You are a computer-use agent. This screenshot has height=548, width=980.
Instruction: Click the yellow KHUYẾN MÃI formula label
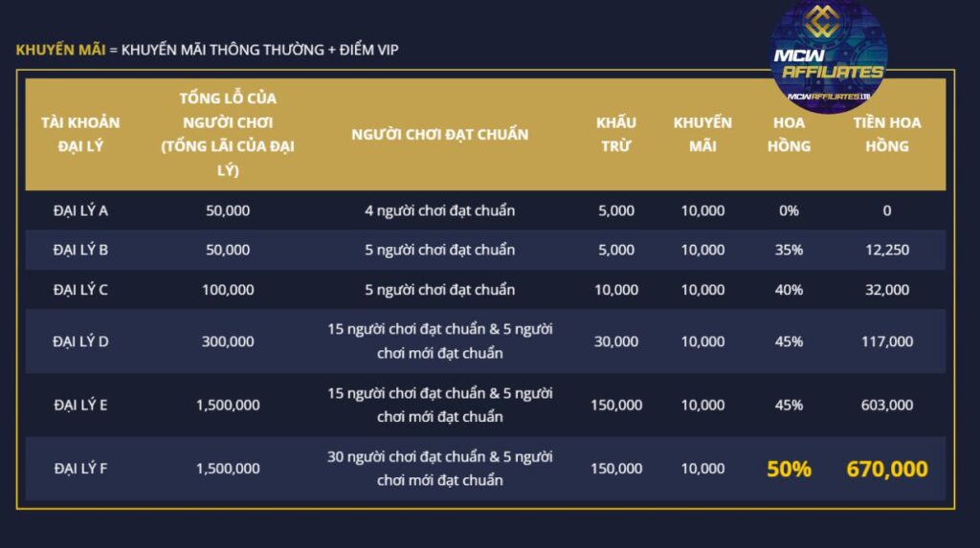60,49
